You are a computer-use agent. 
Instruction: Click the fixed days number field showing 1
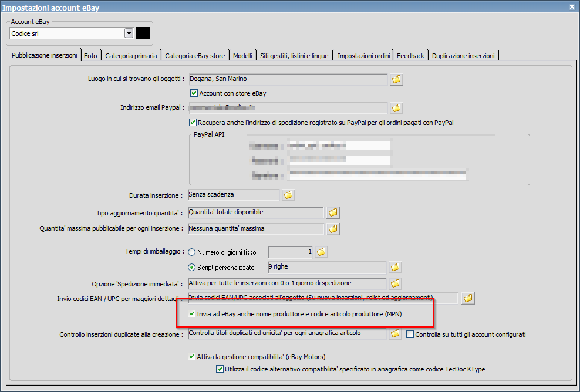pyautogui.click(x=291, y=252)
